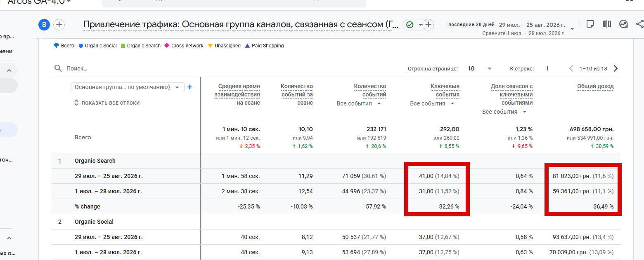This screenshot has width=644, height=260.
Task: Open the dropdown arrow beside the green checkmark
Action: click(x=420, y=25)
